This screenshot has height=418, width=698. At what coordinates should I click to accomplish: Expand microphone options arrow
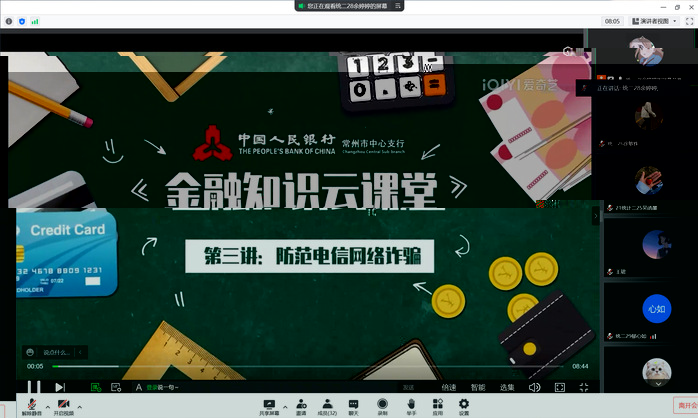[x=48, y=407]
